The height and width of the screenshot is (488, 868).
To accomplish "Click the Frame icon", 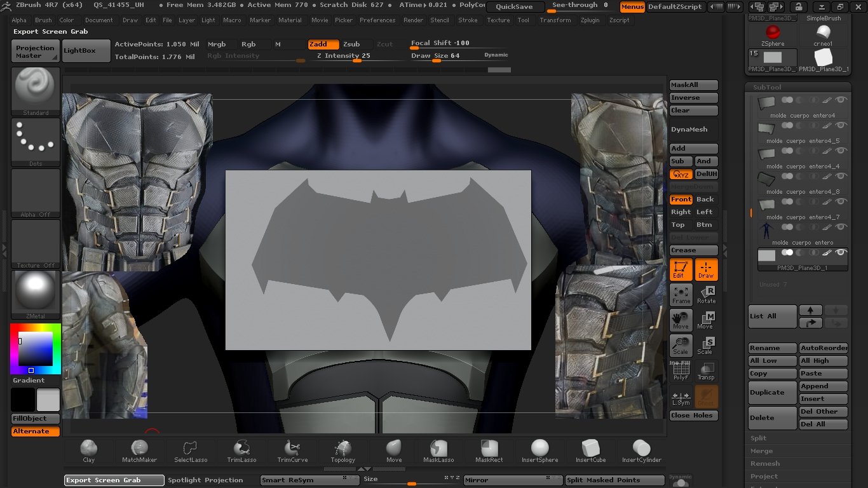I will point(681,295).
